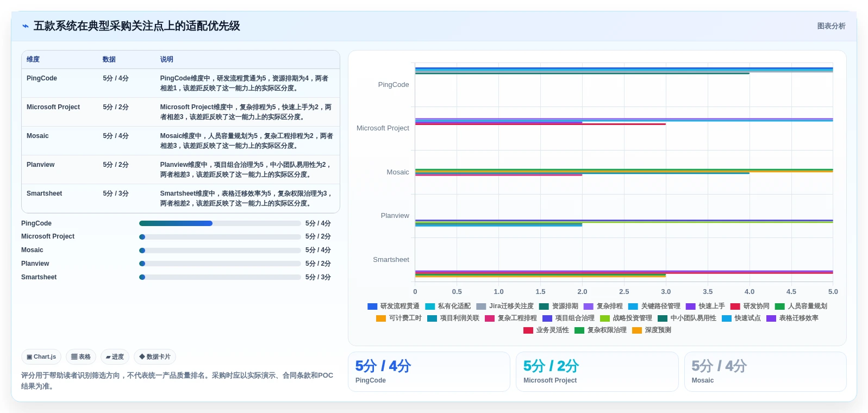Select the 数据卡片 tag chip
Screen dimensions: 868x413
155,357
